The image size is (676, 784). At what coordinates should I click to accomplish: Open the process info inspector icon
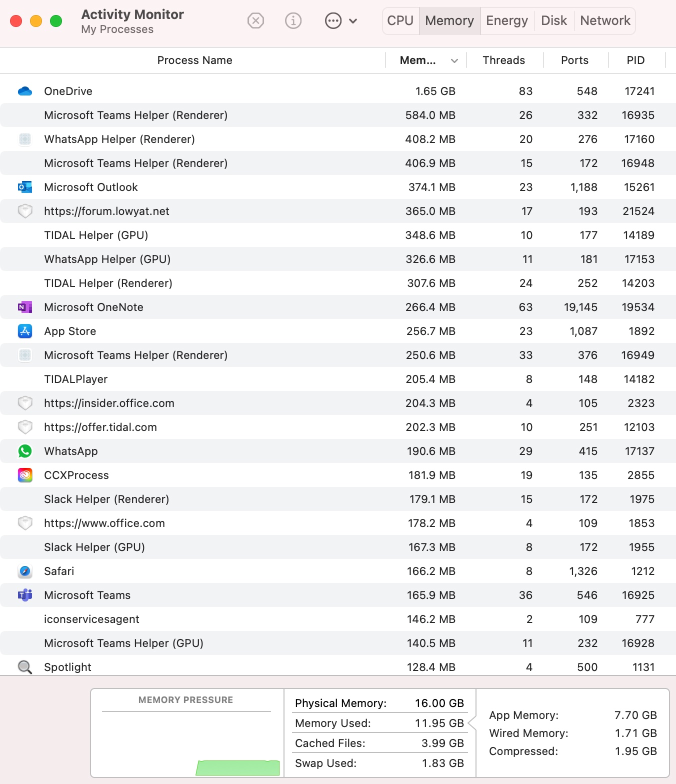click(293, 20)
